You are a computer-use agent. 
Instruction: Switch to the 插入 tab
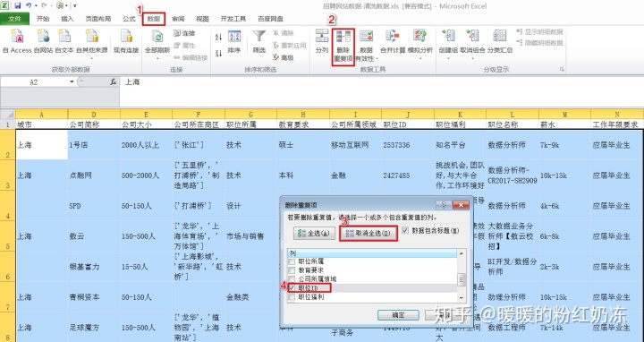(x=67, y=19)
